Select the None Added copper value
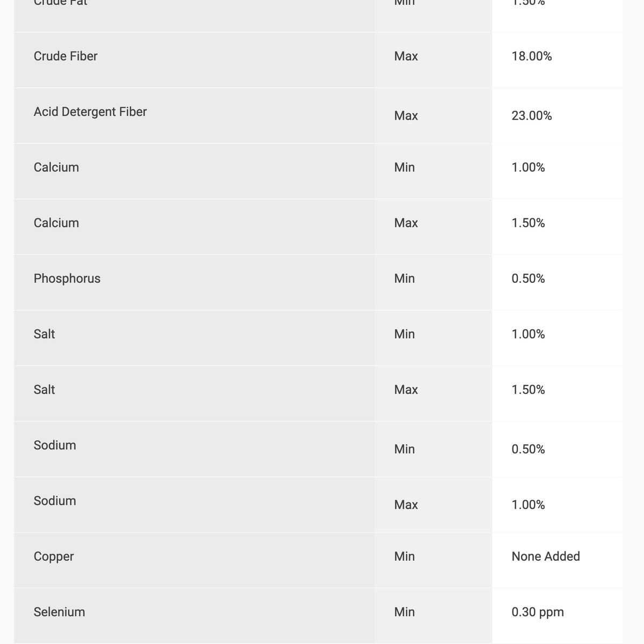This screenshot has width=644, height=644. pos(546,556)
